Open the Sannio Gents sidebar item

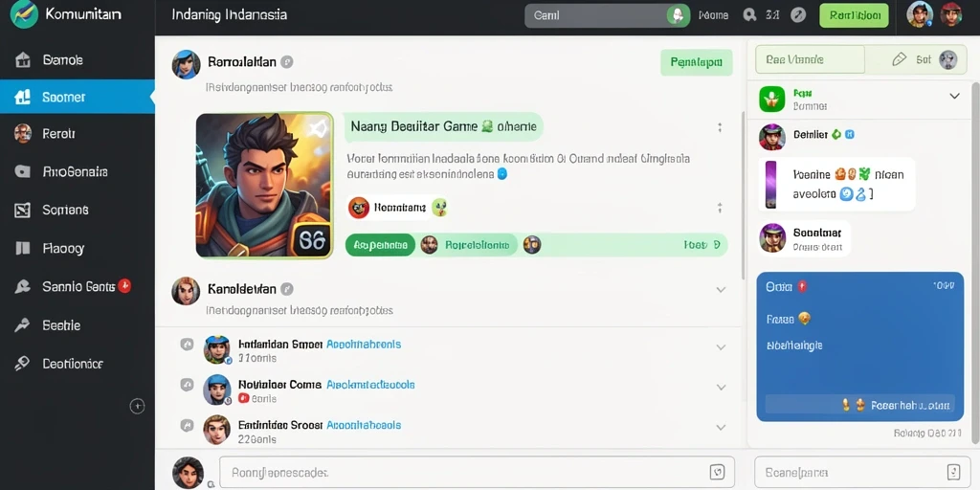78,286
